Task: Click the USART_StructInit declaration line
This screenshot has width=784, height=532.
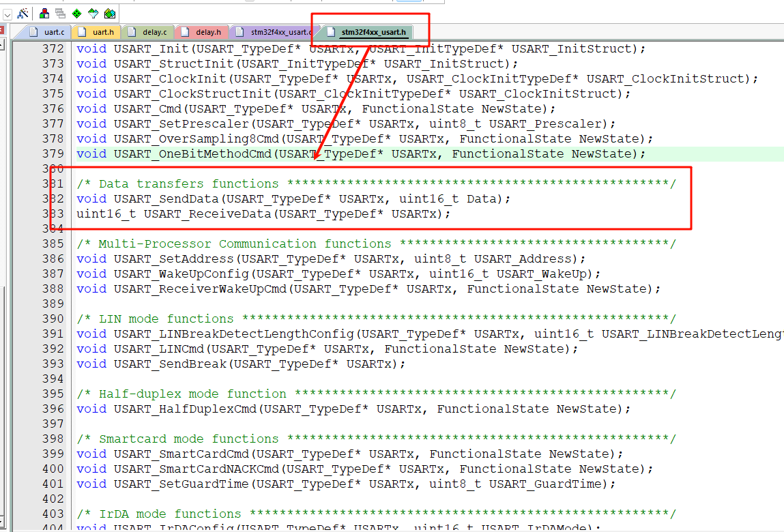Action: tap(297, 64)
